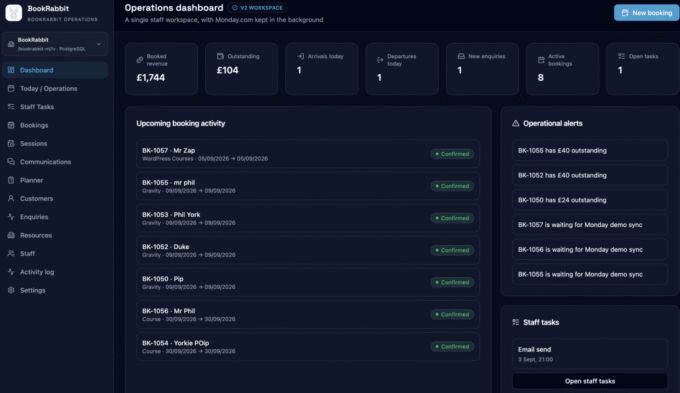Open the Planner sidebar link
Viewport: 680px width, 393px height.
tap(55, 180)
